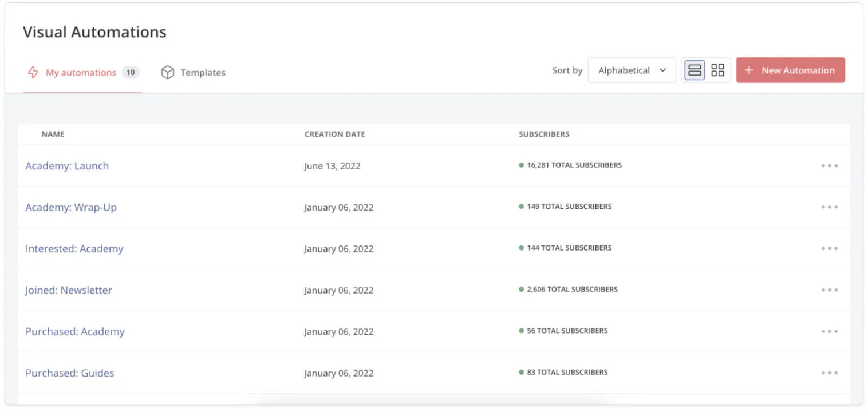Open three-dot menu for Academy: Wrap-Up
The height and width of the screenshot is (412, 868).
pos(829,207)
